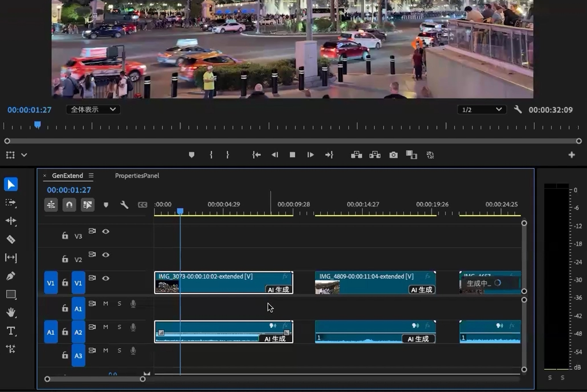Hide the V1 video track output
The height and width of the screenshot is (392, 587).
(x=106, y=278)
